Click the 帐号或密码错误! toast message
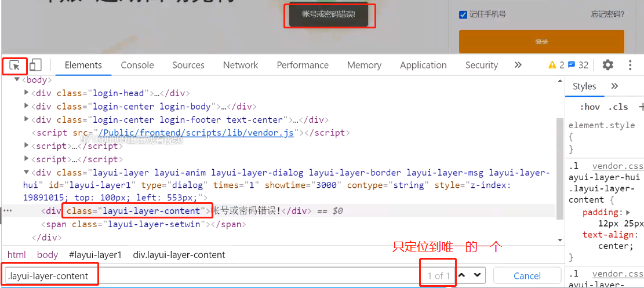644x288 pixels. click(329, 15)
